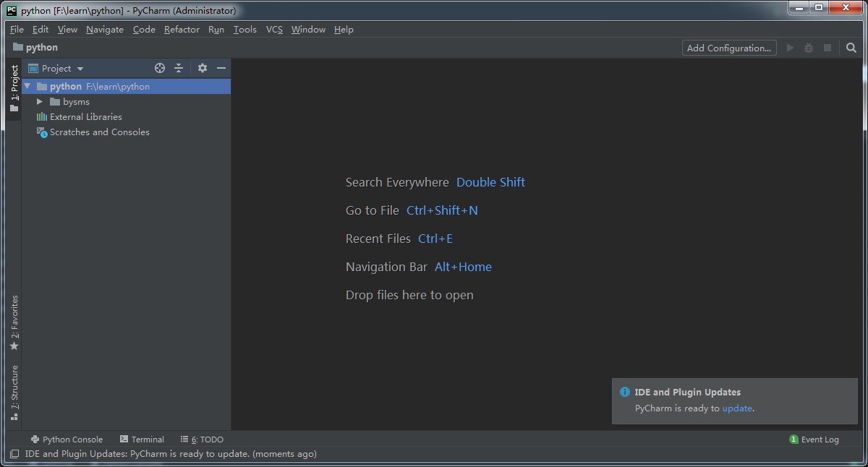Open the View menu

coord(67,30)
